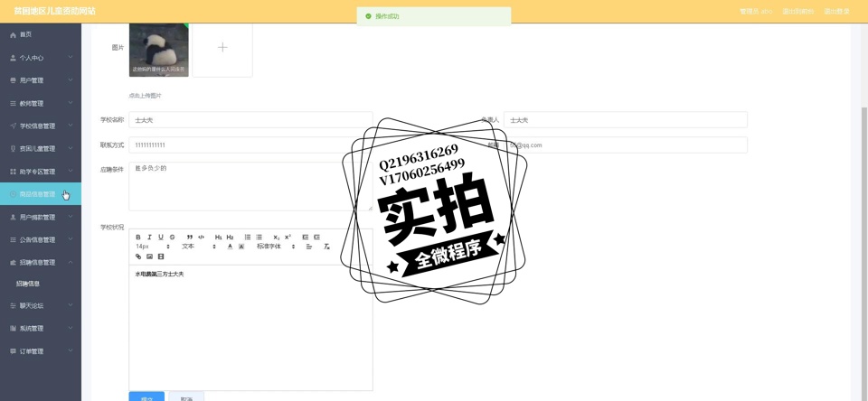This screenshot has height=401, width=868.
Task: Open the text color picker in the editor
Action: [230, 247]
